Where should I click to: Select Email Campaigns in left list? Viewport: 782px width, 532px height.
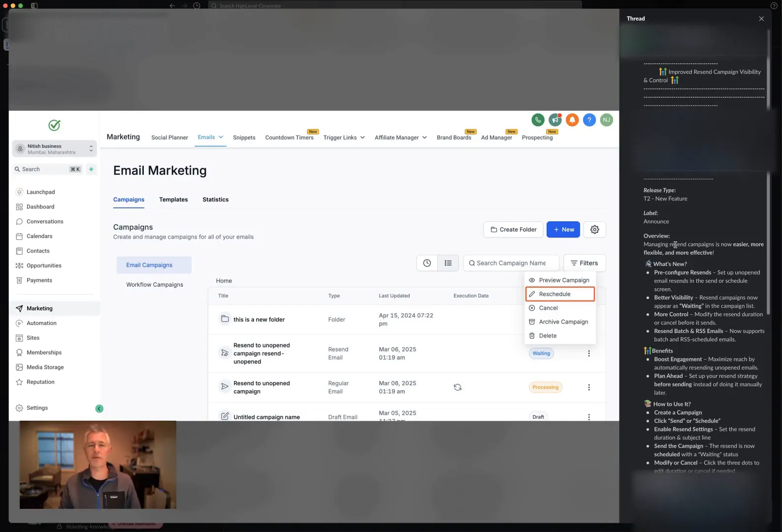point(154,265)
